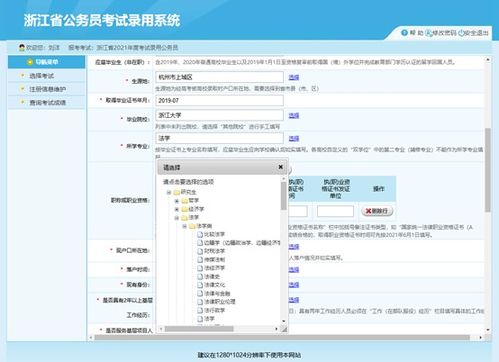This screenshot has height=362, width=499.
Task: Click the 研究生 folder icon
Action: point(177,192)
